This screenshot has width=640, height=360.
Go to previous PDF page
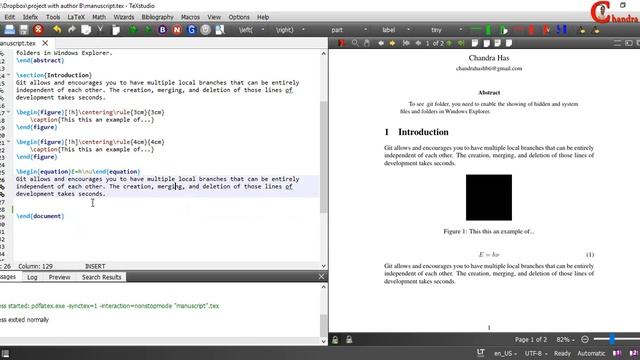(x=418, y=43)
